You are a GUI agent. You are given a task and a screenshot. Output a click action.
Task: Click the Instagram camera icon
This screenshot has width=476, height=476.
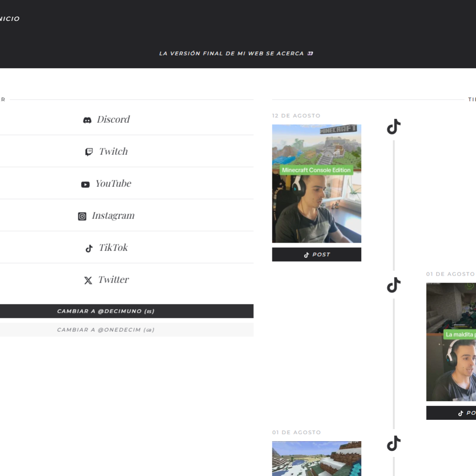pyautogui.click(x=82, y=216)
